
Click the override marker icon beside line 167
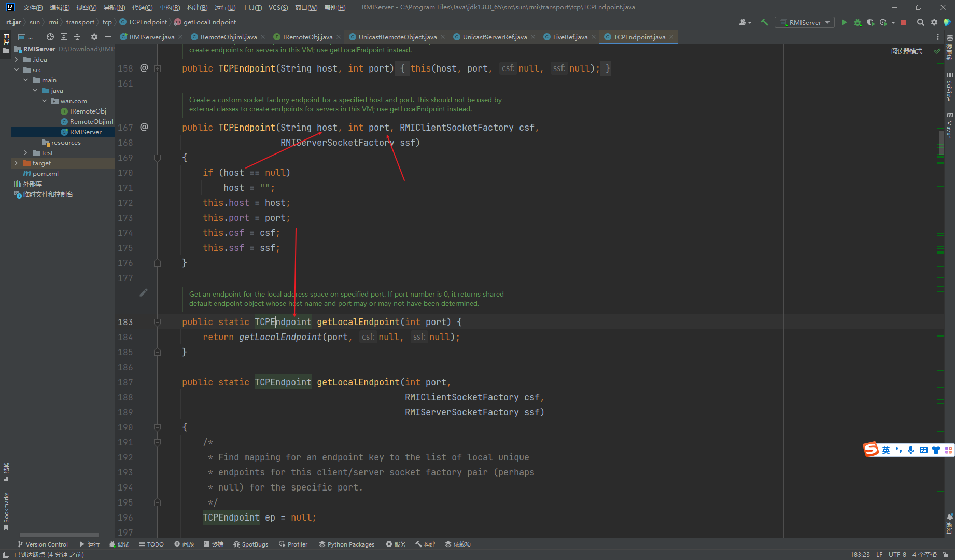click(144, 127)
